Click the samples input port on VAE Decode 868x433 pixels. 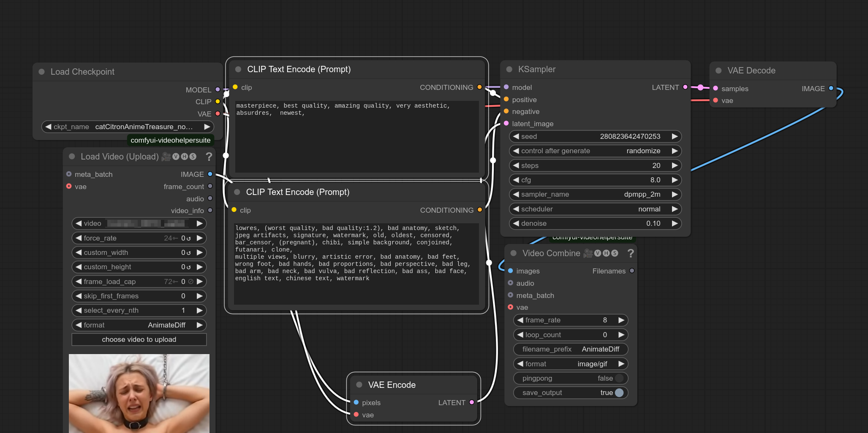tap(716, 88)
